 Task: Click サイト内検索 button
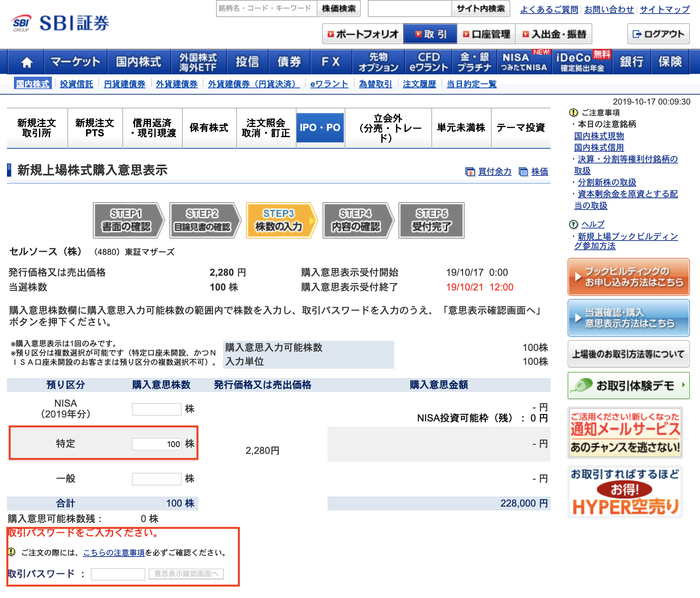click(480, 9)
